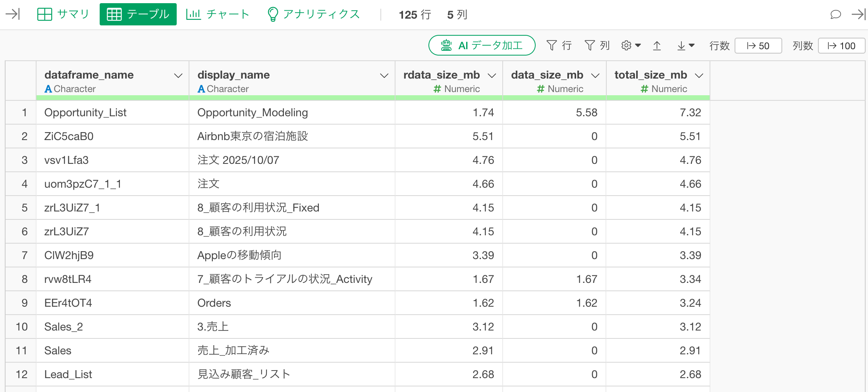Screen dimensions: 868x392
Task: Edit the 列数 column count field
Action: (x=841, y=46)
